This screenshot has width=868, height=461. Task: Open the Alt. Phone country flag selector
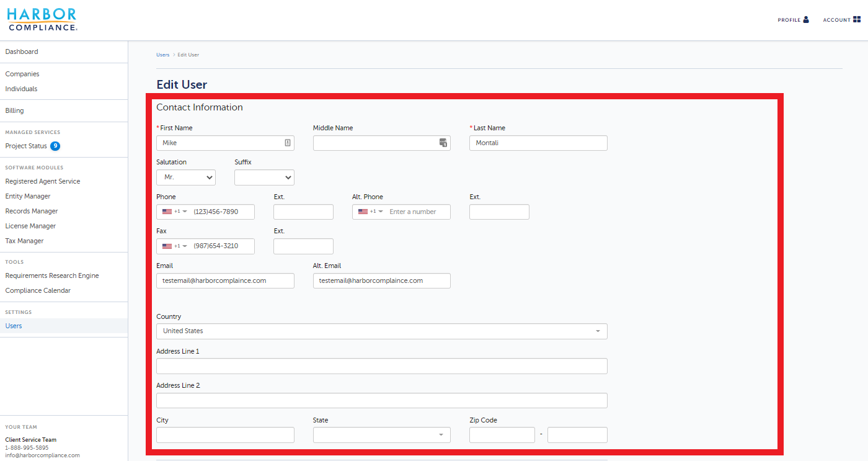pos(370,212)
